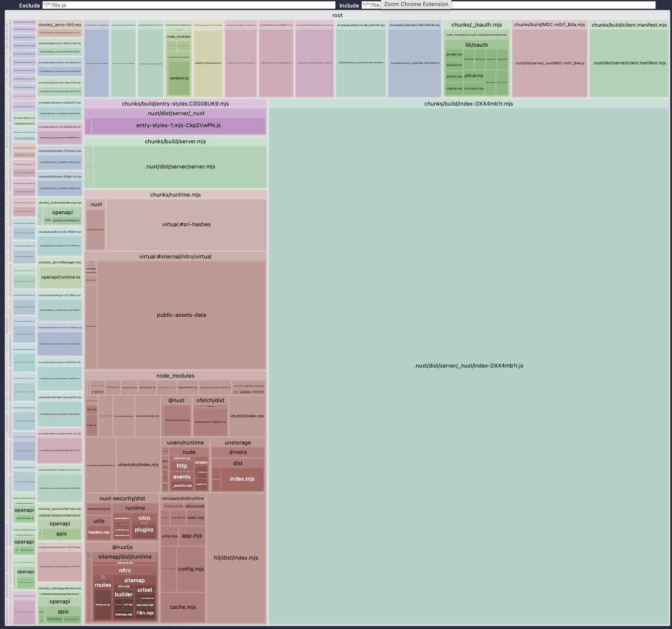This screenshot has height=629, width=672.
Task: Click the h3/dist/index.mjs block
Action: 236,558
